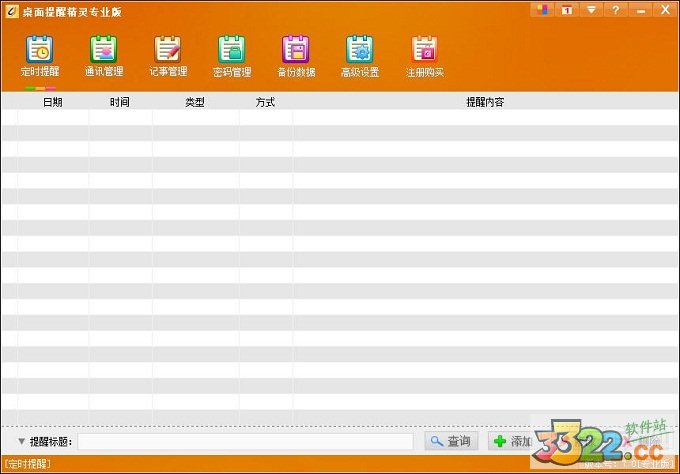Sort by the 时间 column header

[120, 102]
